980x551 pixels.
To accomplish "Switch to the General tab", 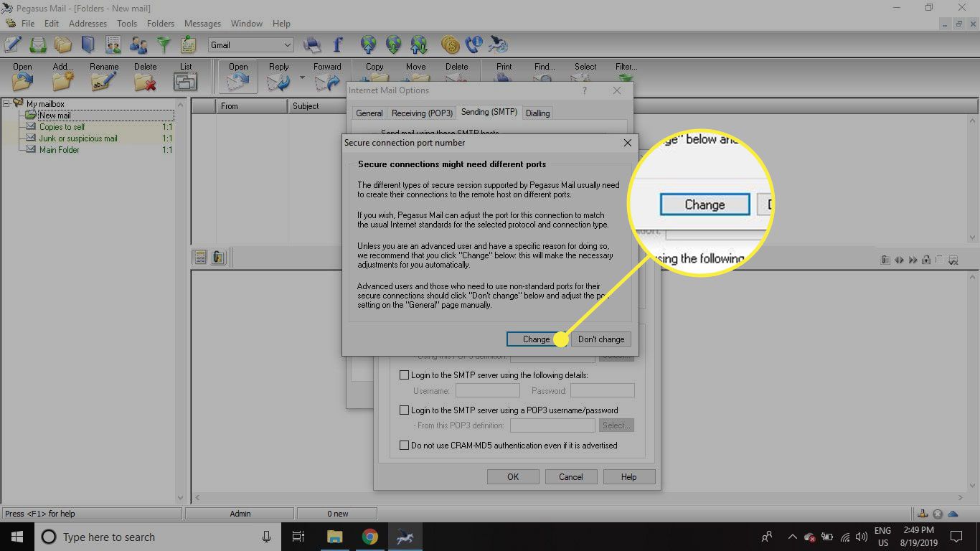I will tap(369, 113).
